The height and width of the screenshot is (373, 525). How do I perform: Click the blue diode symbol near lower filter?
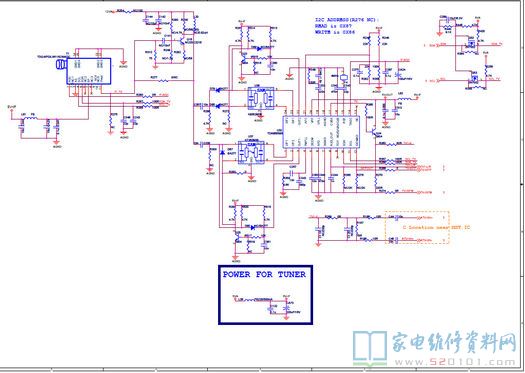tap(223, 153)
